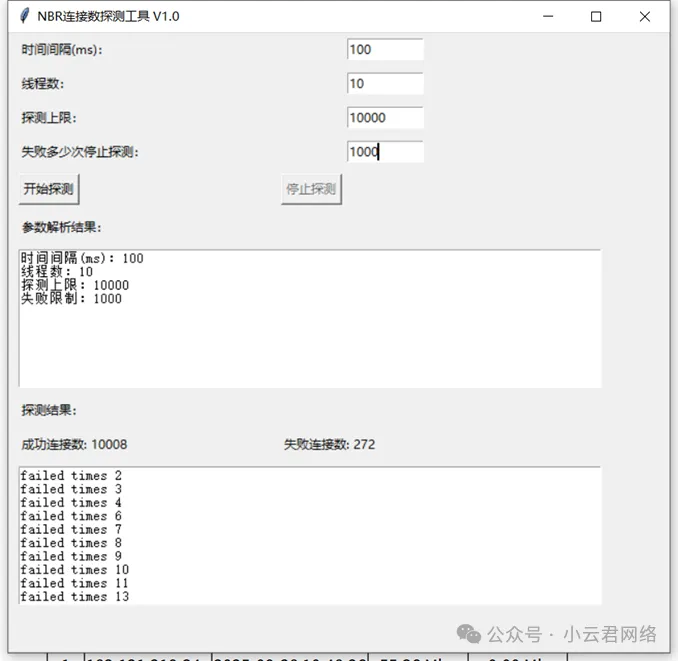Click the "failed times 13" log line
Screen dimensions: 678x661
coord(74,597)
